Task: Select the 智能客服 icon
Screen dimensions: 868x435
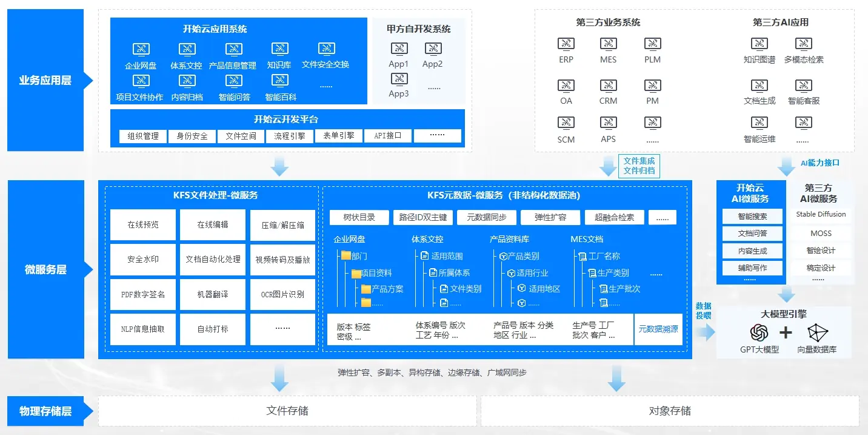Action: pos(803,85)
